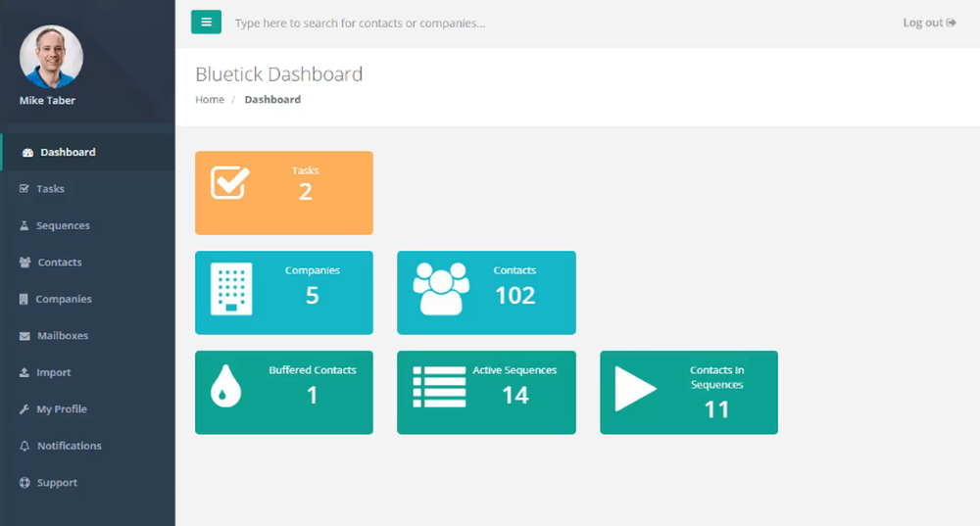View Notifications from the sidebar
This screenshot has height=526, width=980.
[88, 446]
